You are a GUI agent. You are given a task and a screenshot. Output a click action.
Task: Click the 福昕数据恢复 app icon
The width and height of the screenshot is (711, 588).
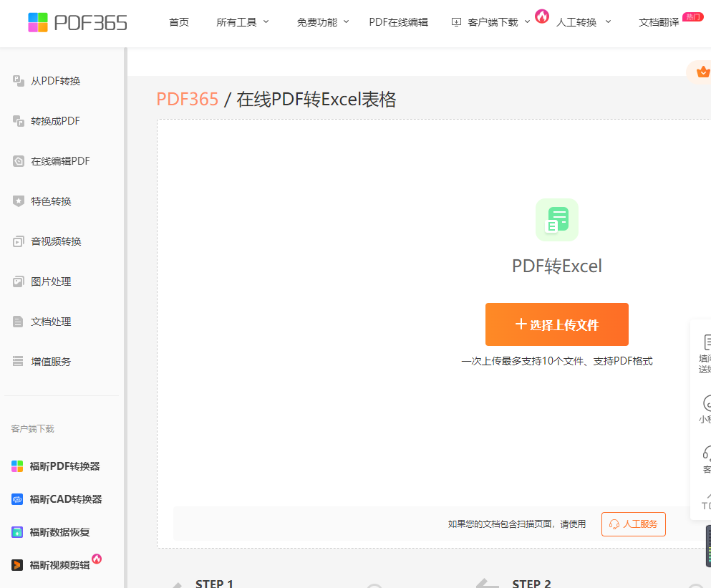tap(17, 532)
